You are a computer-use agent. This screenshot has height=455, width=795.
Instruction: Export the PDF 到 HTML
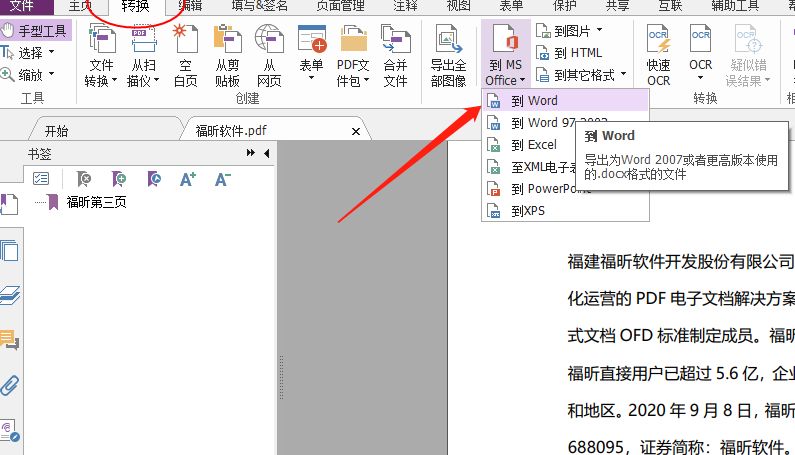pos(569,53)
